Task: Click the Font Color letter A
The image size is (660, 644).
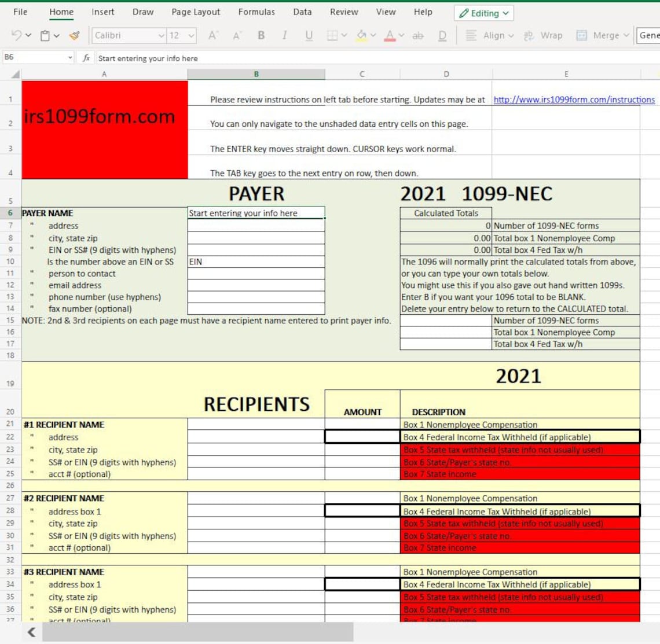Action: click(390, 35)
